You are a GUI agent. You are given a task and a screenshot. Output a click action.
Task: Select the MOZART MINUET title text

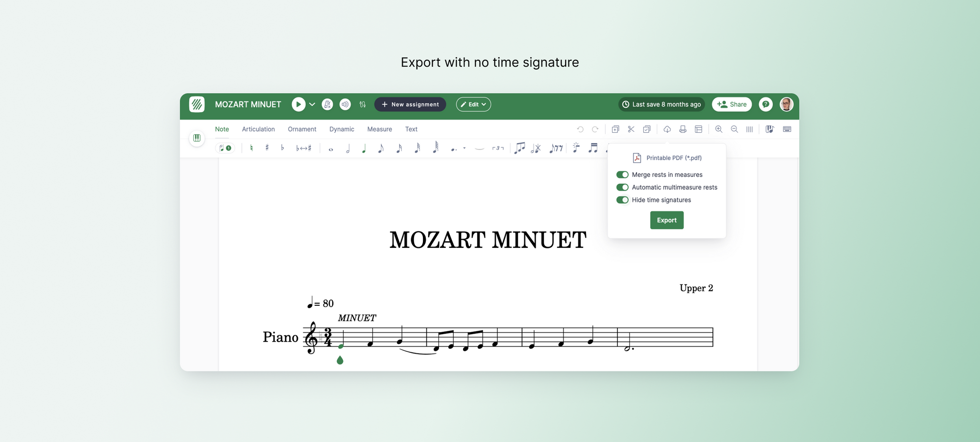click(488, 240)
